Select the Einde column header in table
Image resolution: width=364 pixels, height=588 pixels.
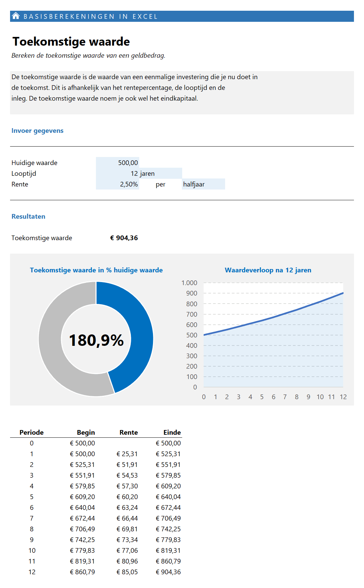172,432
